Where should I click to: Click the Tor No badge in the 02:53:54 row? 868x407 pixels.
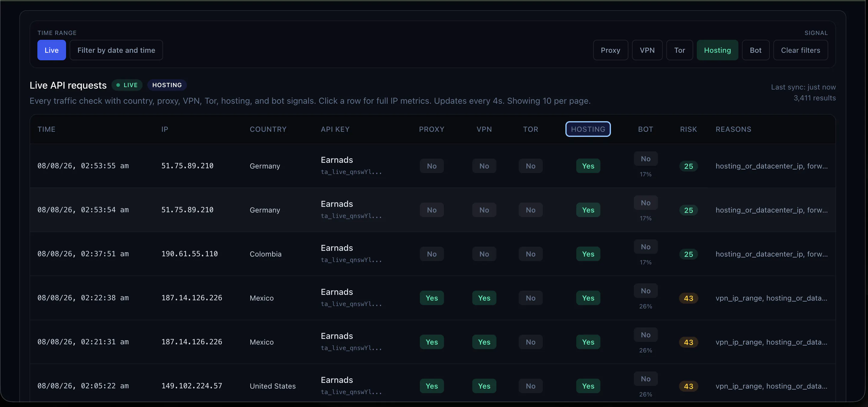pyautogui.click(x=531, y=210)
